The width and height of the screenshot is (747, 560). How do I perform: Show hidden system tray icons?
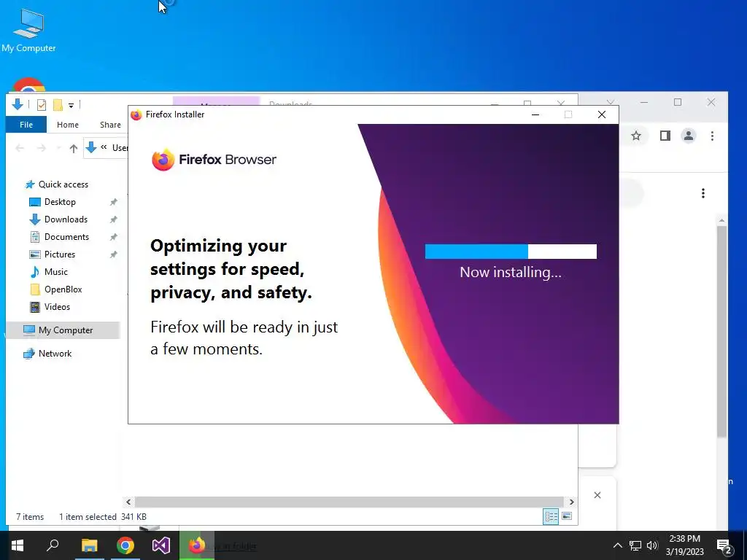617,545
